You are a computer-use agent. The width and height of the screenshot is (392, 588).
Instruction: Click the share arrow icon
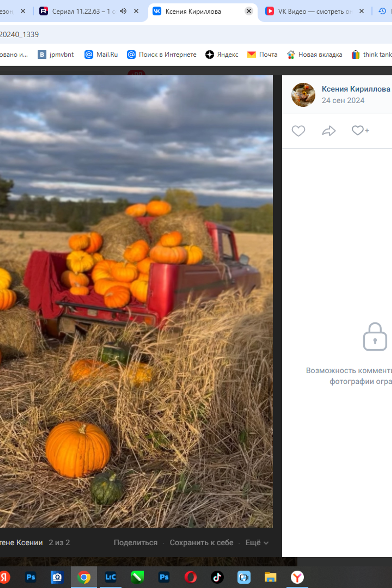(329, 131)
